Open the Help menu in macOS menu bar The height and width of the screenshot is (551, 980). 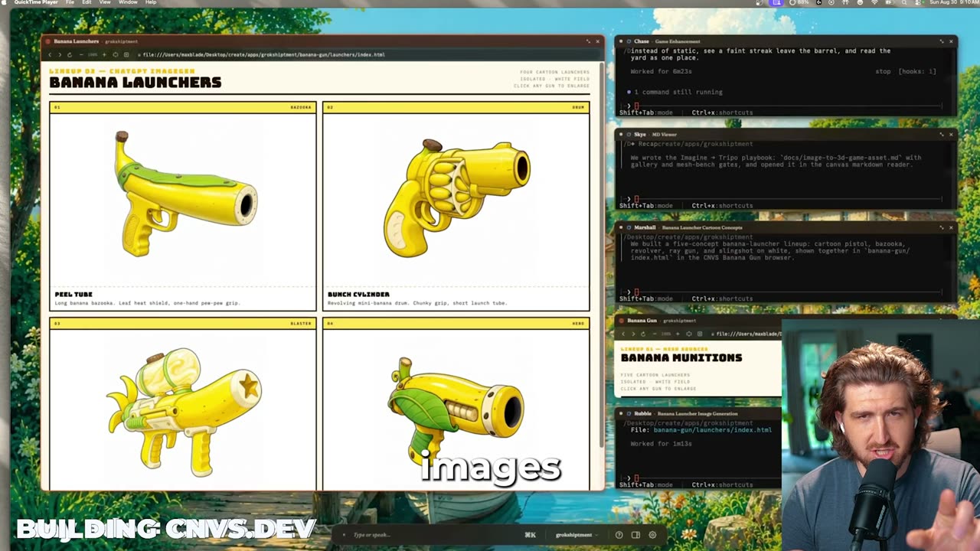pyautogui.click(x=151, y=2)
